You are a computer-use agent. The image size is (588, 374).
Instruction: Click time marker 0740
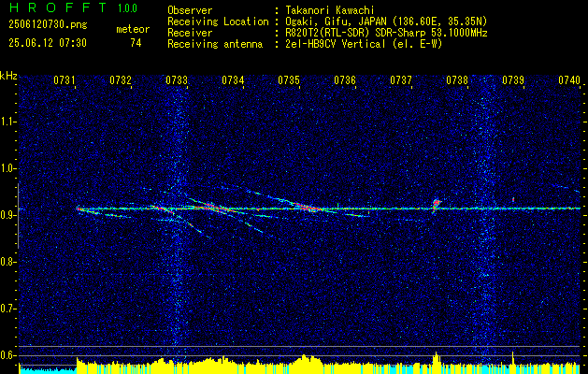569,79
